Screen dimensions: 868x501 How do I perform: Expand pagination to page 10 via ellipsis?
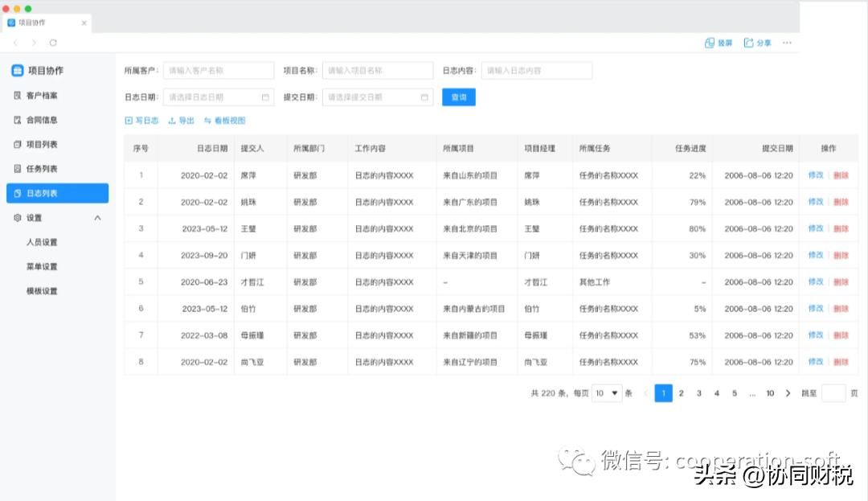tap(751, 392)
